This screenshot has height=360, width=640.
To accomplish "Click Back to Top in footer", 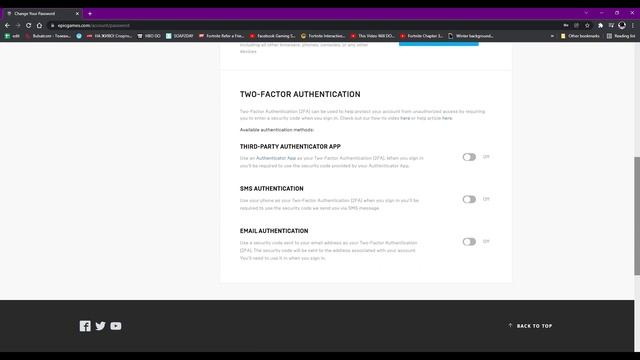I will [530, 326].
